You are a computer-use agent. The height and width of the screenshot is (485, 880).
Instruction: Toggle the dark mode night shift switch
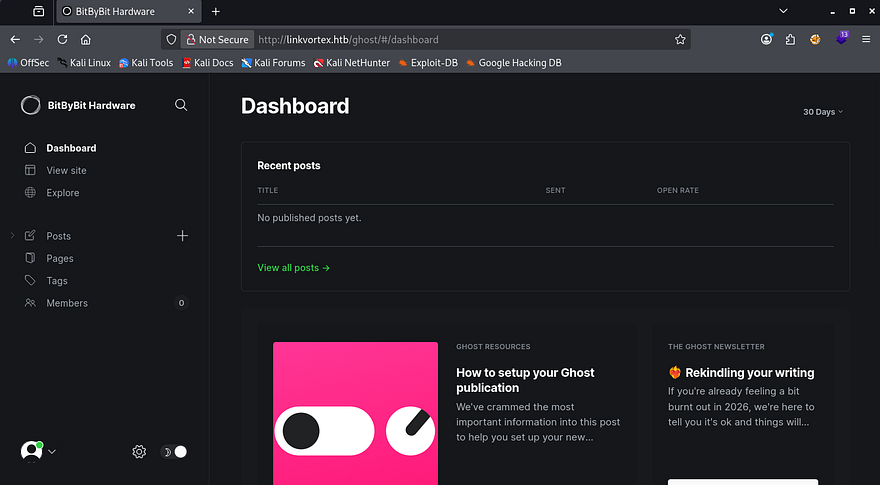tap(175, 452)
